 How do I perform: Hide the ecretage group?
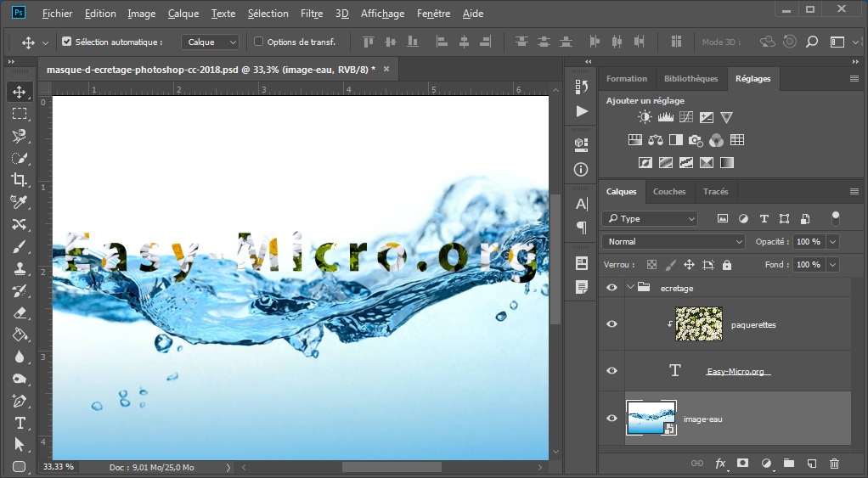coord(612,288)
